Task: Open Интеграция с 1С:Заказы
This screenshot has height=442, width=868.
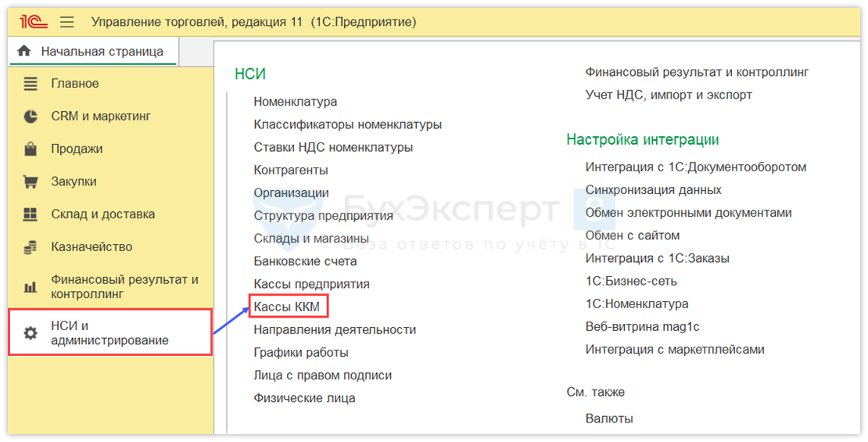Action: click(x=657, y=258)
